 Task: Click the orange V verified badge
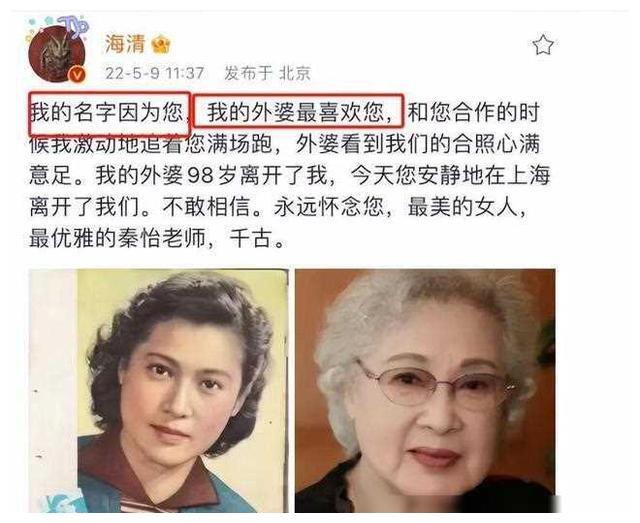[x=78, y=75]
